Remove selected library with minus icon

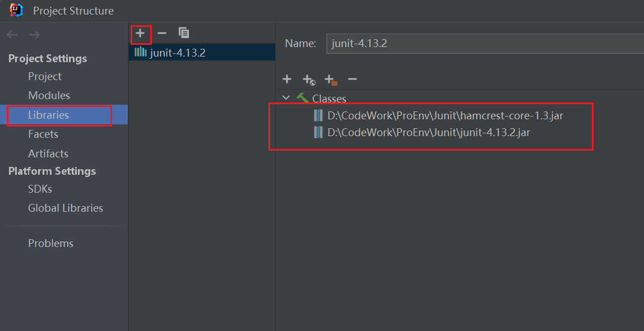pos(162,33)
